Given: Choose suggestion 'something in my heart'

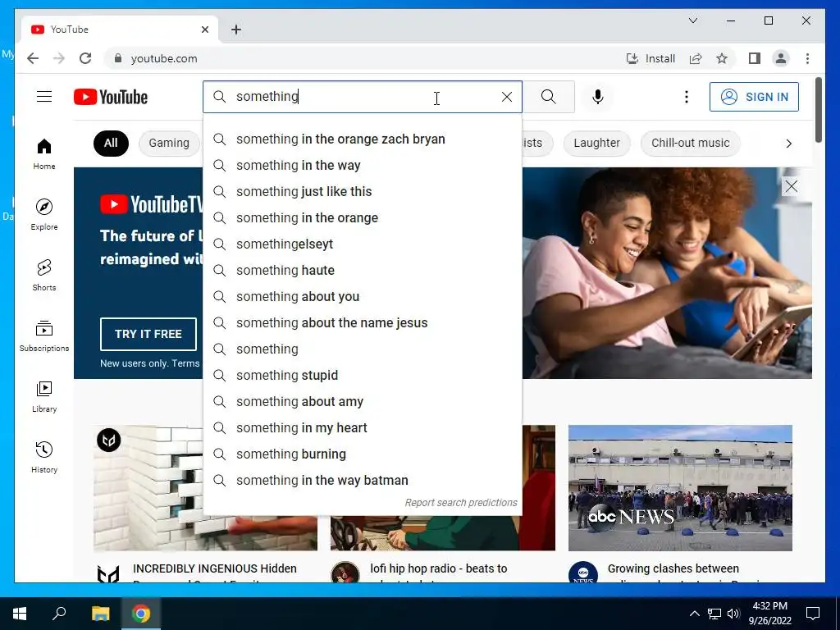Looking at the screenshot, I should point(362,428).
